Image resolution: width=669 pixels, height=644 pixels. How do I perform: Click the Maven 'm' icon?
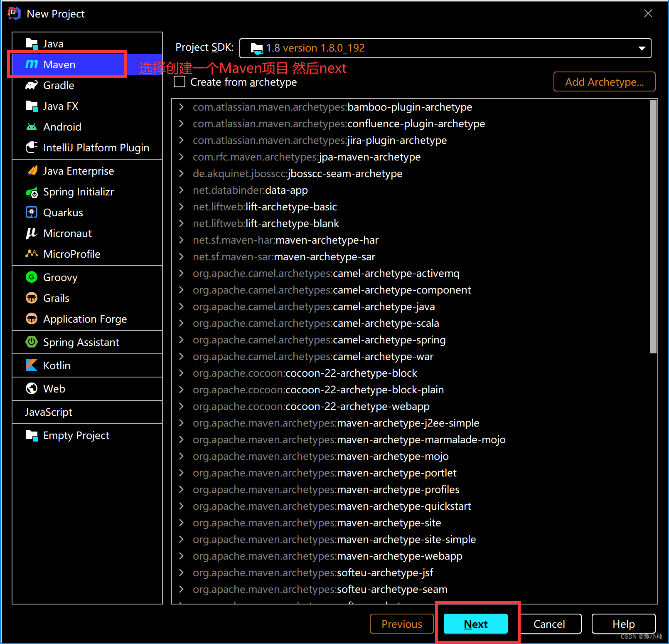(32, 64)
